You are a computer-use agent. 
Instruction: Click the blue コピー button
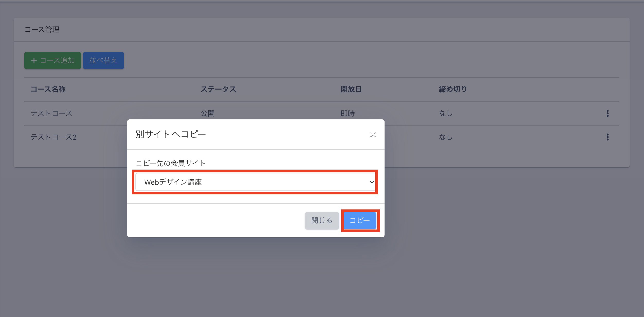click(x=360, y=221)
